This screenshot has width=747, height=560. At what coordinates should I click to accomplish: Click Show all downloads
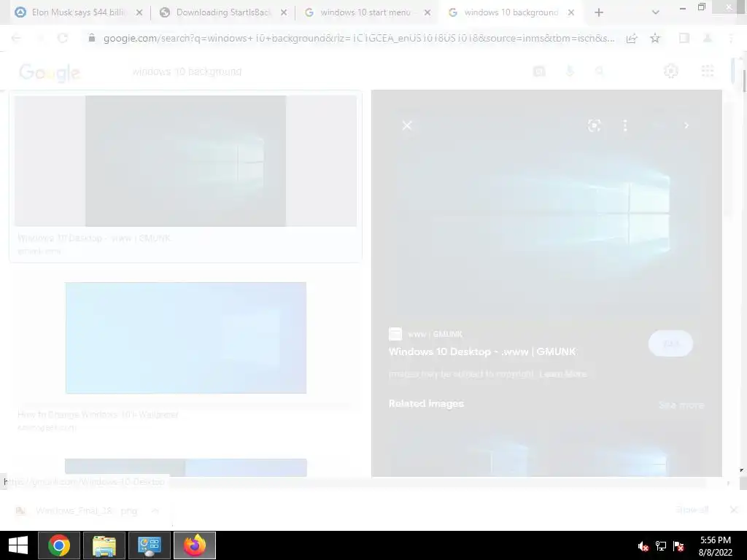click(x=692, y=510)
